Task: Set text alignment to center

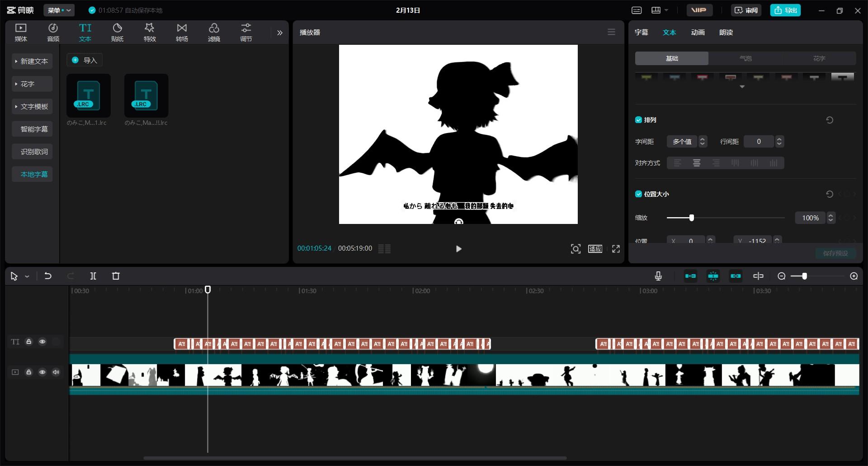Action: pos(697,163)
